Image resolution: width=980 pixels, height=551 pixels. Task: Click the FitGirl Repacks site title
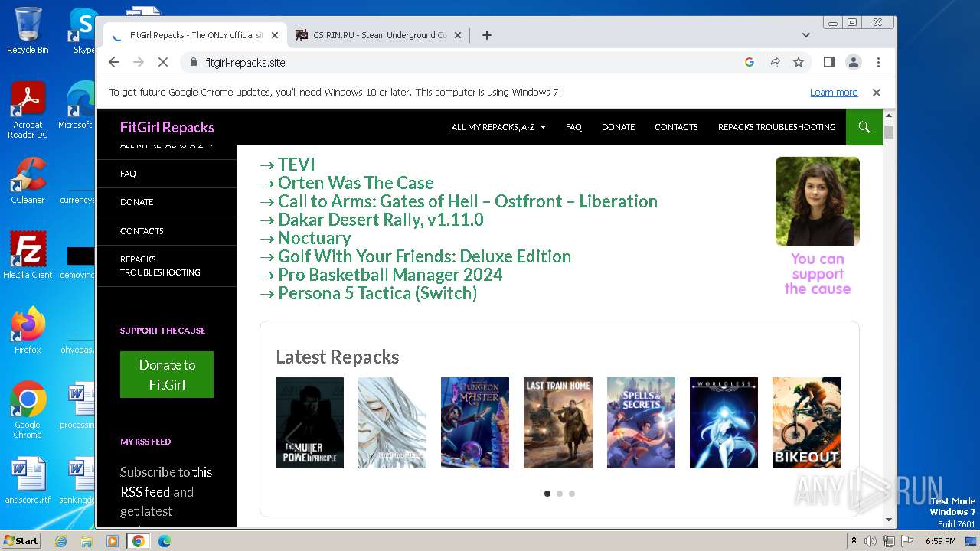coord(167,128)
